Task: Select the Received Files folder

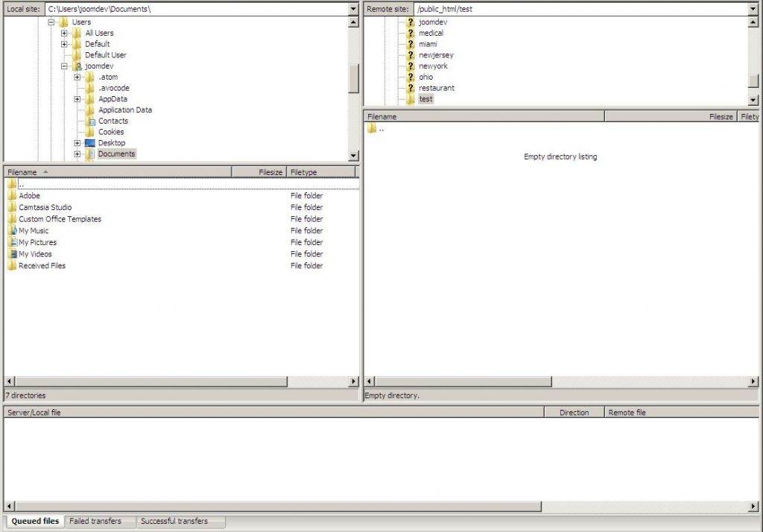Action: pos(42,266)
